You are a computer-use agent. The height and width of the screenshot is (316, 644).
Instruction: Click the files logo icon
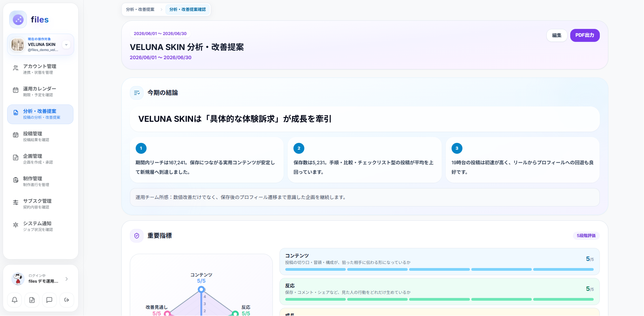coord(18,19)
